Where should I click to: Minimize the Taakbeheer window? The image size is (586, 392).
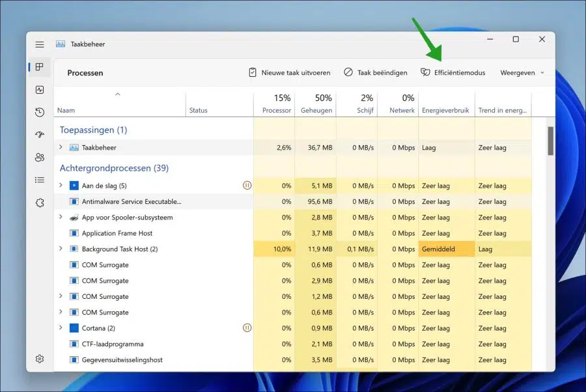pyautogui.click(x=490, y=39)
